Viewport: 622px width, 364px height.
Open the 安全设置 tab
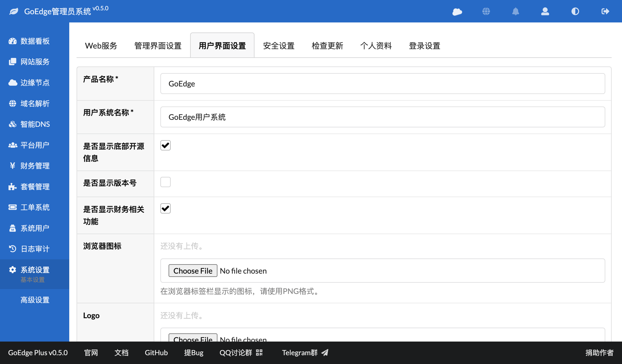pos(279,46)
